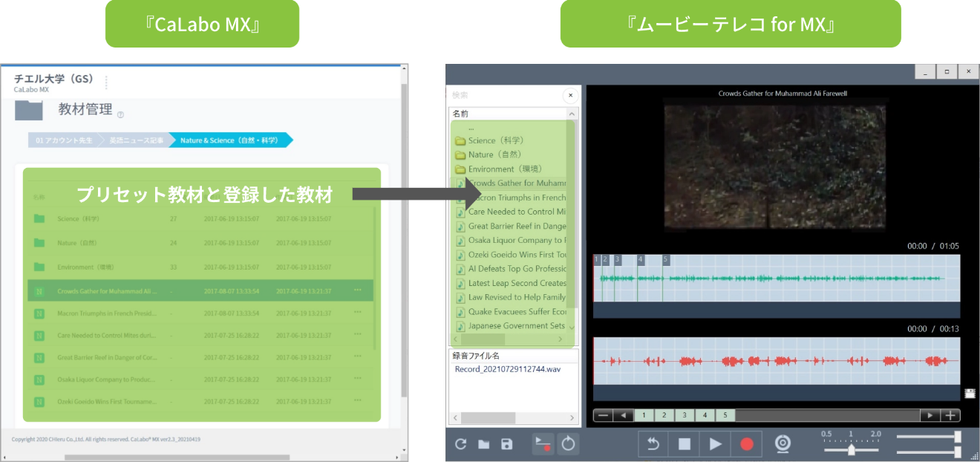Open folder icon in Movie Teleco bottom toolbar
Image resolution: width=980 pixels, height=462 pixels.
tap(483, 444)
